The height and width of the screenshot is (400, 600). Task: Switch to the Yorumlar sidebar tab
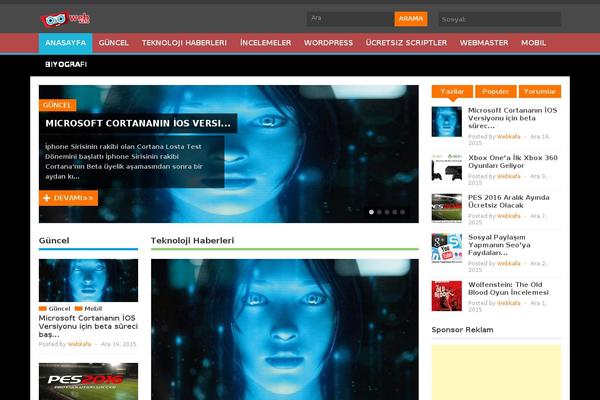pos(540,91)
